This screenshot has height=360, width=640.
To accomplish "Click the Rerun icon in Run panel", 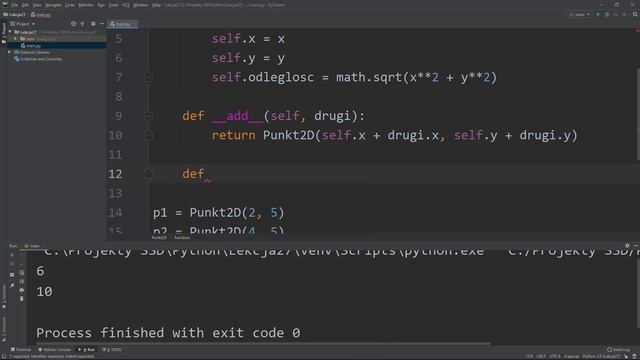I will [x=12, y=255].
